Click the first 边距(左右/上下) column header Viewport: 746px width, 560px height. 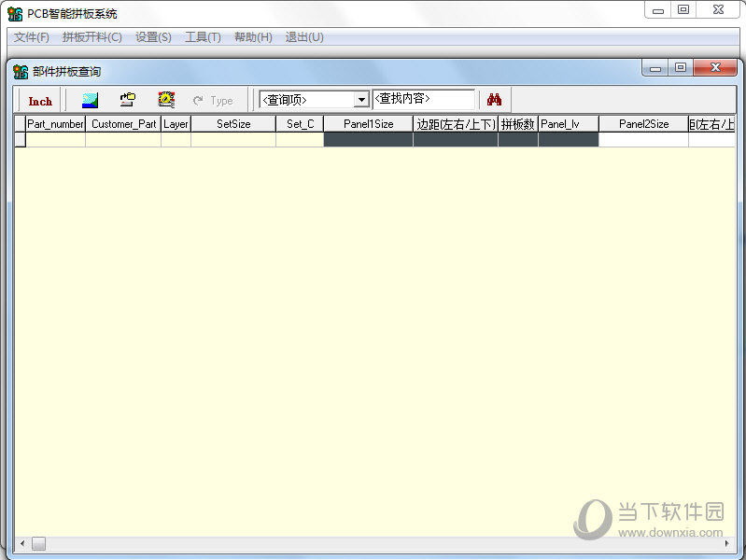[456, 124]
